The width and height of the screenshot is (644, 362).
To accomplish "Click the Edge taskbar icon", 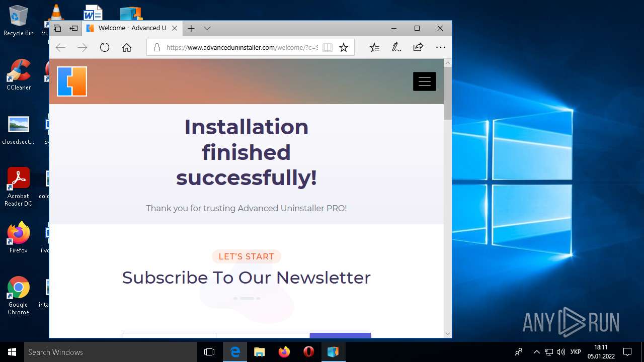I will [235, 352].
